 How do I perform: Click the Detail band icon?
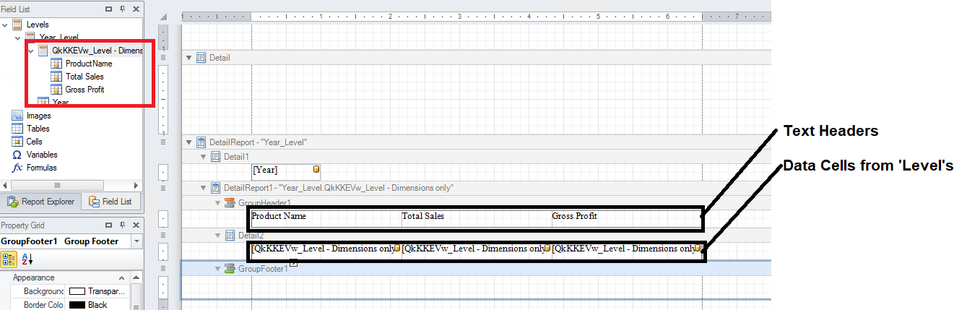point(201,57)
